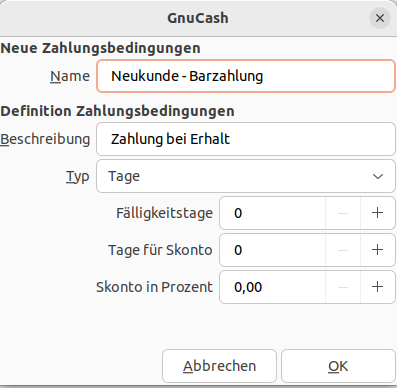Image resolution: width=397 pixels, height=388 pixels.
Task: Click the Typ label
Action: click(x=78, y=176)
